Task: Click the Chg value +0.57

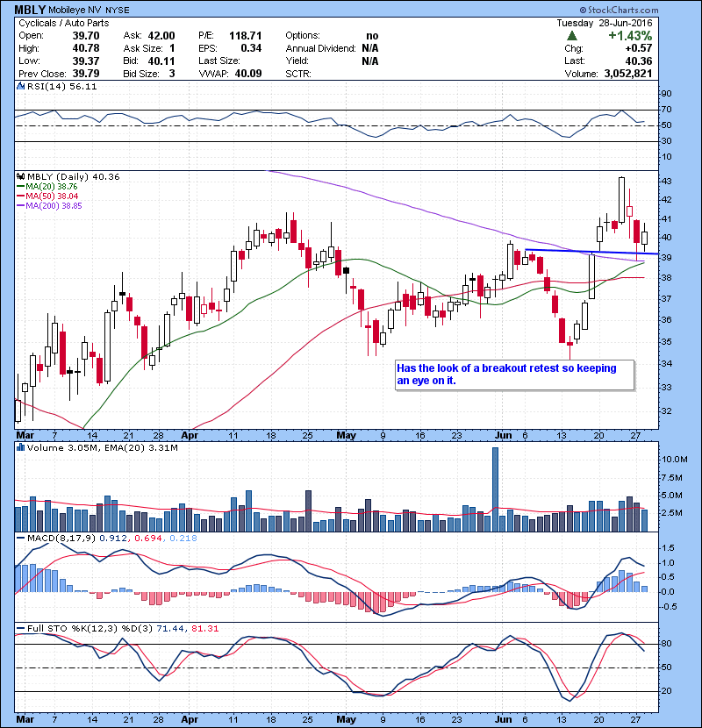Action: pyautogui.click(x=638, y=48)
